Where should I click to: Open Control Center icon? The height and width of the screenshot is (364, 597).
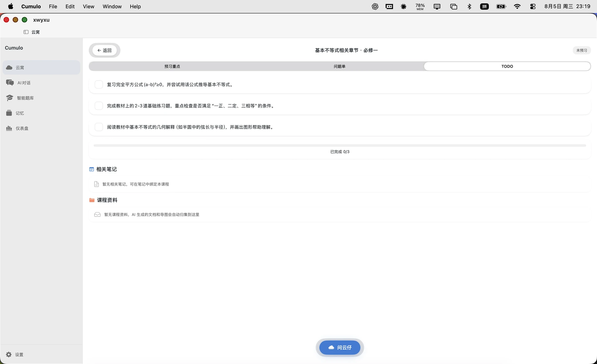533,6
